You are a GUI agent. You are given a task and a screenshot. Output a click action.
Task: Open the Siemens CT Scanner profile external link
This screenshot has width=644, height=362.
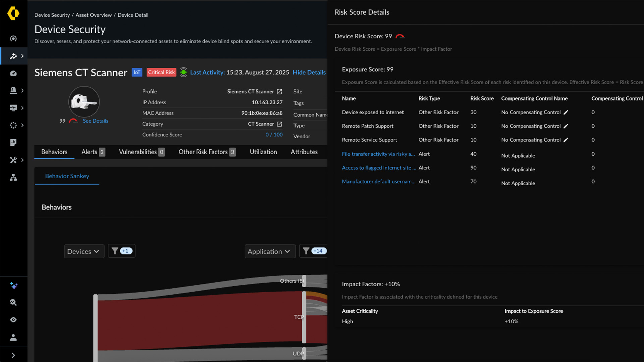point(280,91)
